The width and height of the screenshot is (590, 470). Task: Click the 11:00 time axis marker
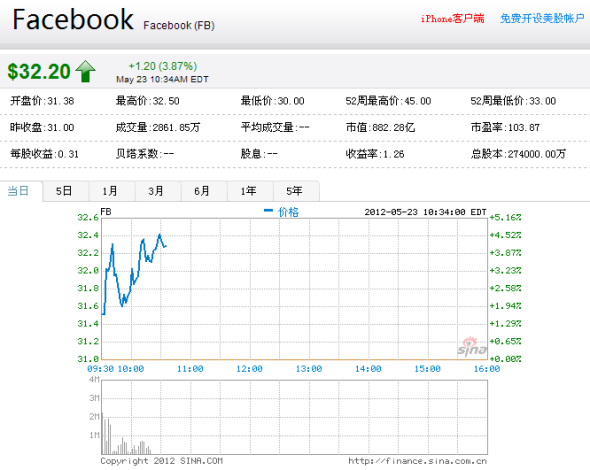point(190,369)
